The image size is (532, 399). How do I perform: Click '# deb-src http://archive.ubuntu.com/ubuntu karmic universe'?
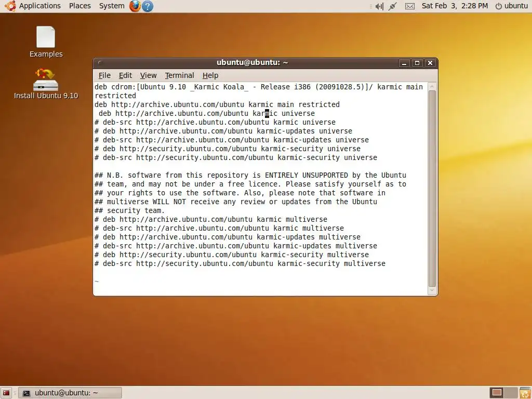pyautogui.click(x=215, y=122)
